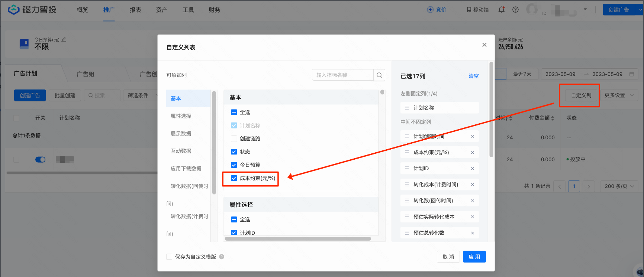Remove 预估总转化数 from selected columns
The image size is (644, 277).
473,233
